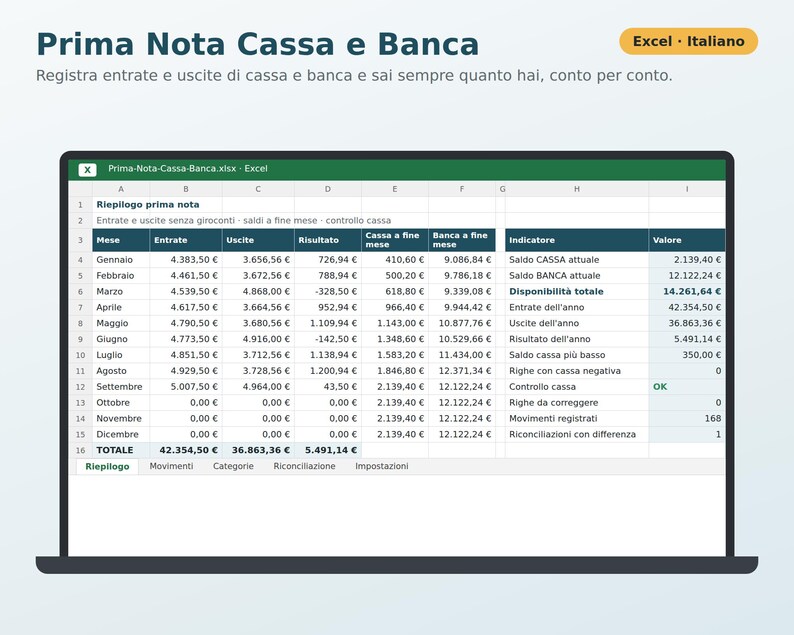Click Marzo result value -328,50 €
Image resolution: width=794 pixels, height=635 pixels.
tap(328, 292)
